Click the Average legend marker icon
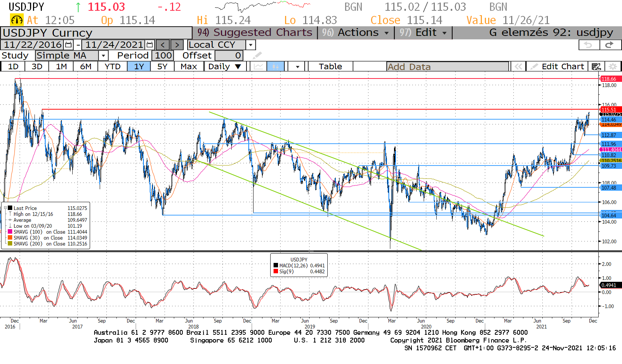622x364 pixels. tap(10, 220)
